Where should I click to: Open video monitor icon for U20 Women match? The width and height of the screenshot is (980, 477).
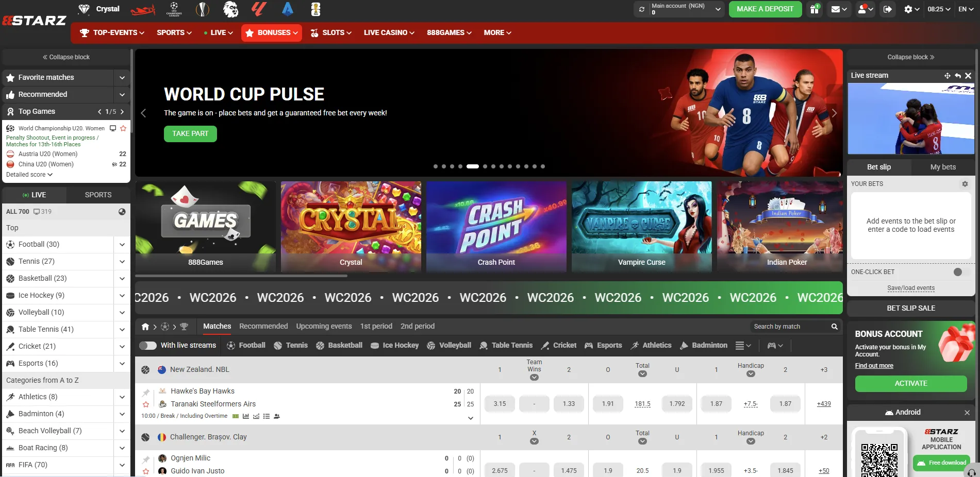(x=113, y=128)
